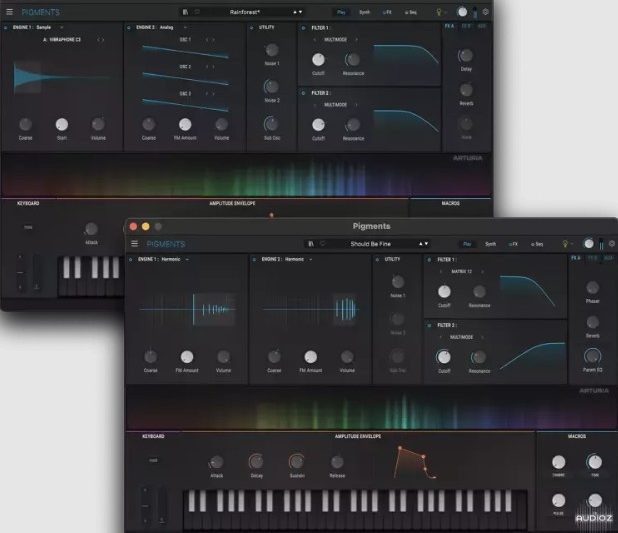Open the Engine 2 Analog type dropdown in the Rainforest window

185,28
